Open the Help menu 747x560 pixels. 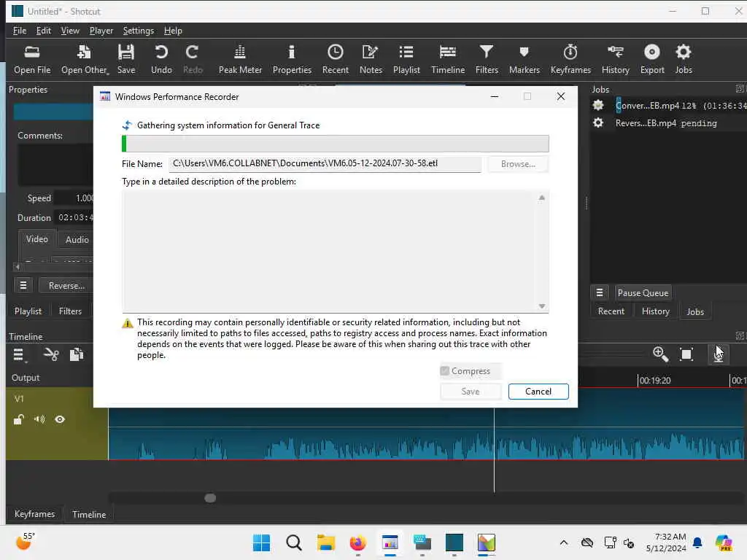pyautogui.click(x=173, y=31)
